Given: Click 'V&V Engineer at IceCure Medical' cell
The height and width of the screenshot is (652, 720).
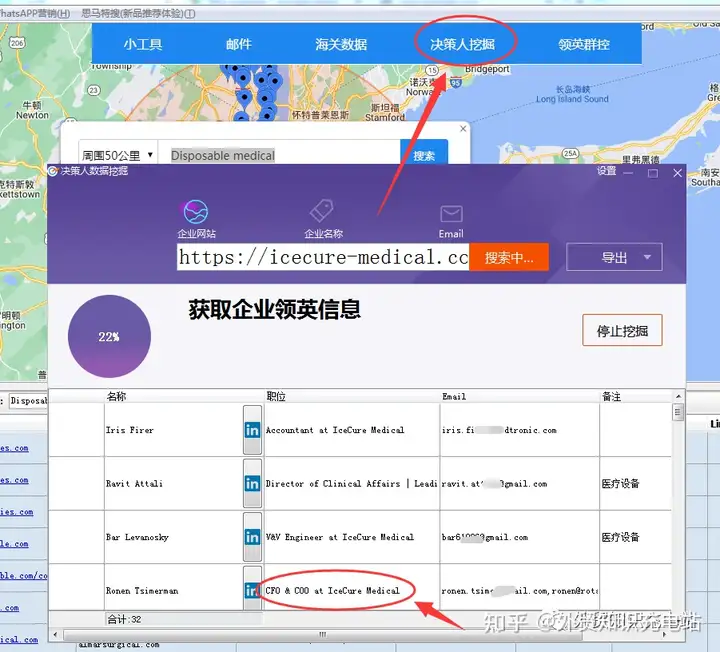Looking at the screenshot, I should point(352,537).
